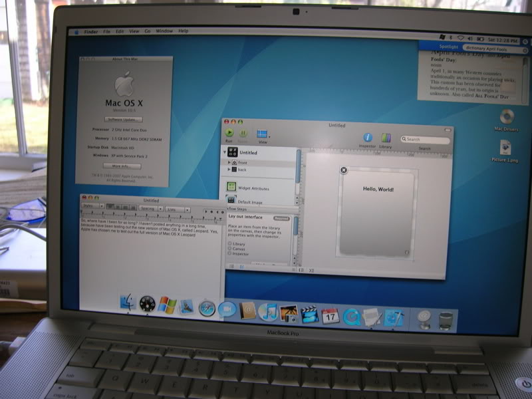The height and width of the screenshot is (399, 532).
Task: Collapse the Untitled project disclosure triangle
Action: click(225, 152)
